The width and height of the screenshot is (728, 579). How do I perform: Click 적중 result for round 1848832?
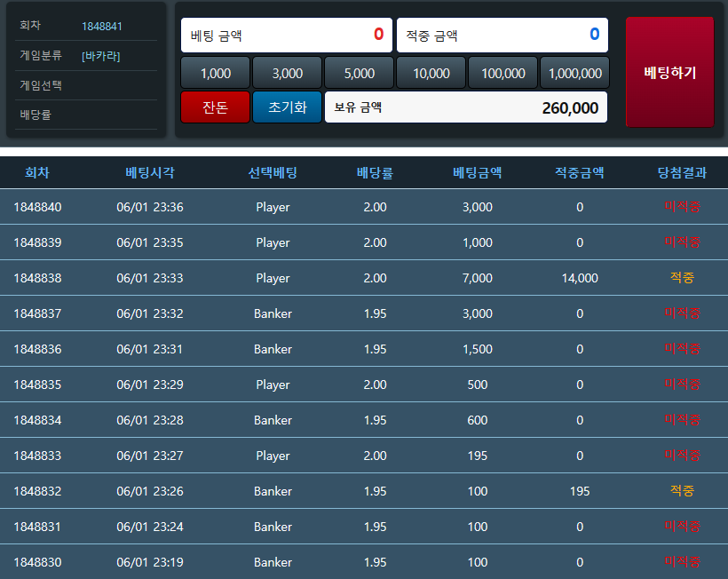coord(682,491)
